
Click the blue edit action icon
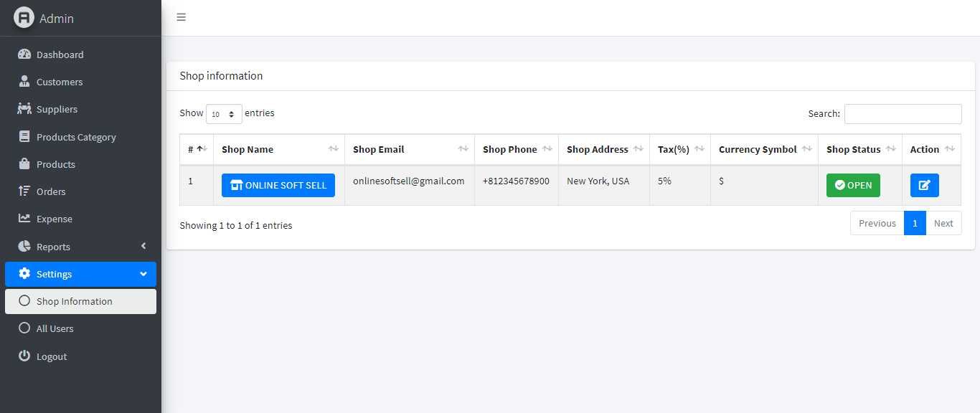coord(924,185)
